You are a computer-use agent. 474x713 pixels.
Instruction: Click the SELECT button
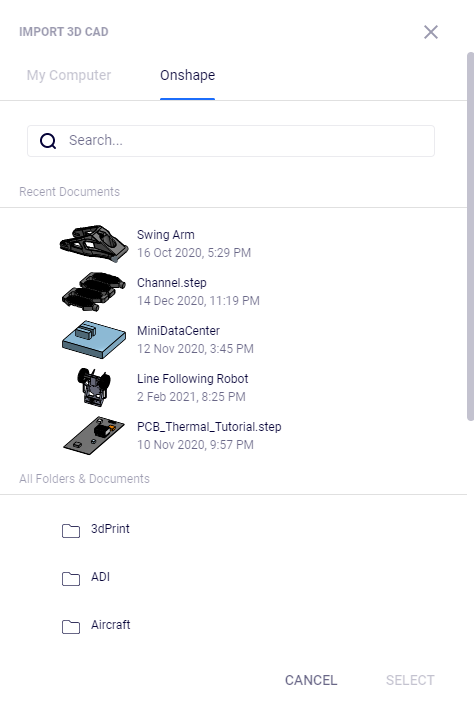410,680
